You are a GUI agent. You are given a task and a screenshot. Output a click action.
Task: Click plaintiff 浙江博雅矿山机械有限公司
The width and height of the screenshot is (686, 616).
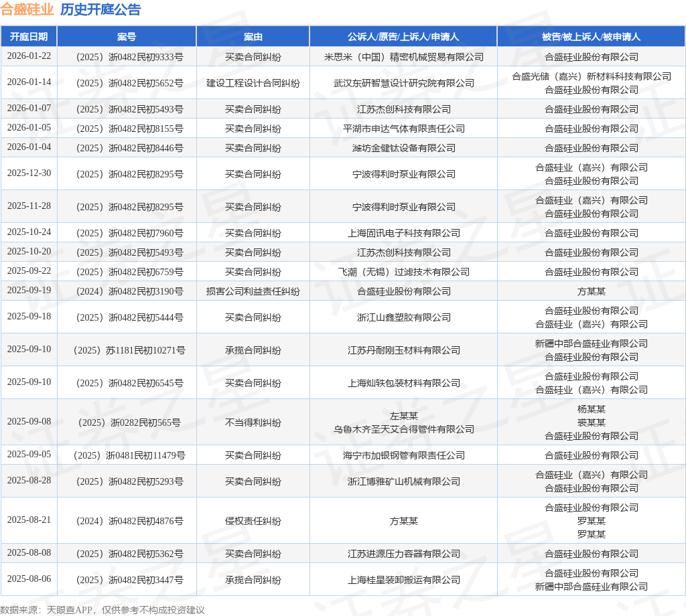click(403, 481)
